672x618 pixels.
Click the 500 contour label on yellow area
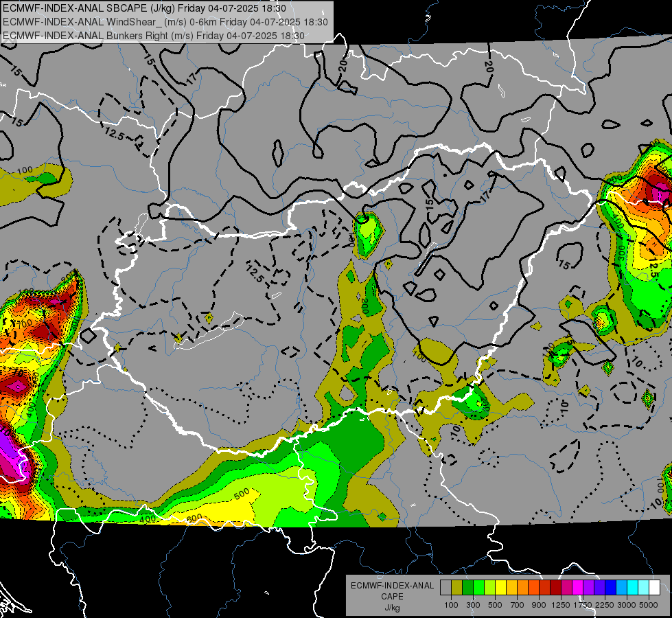242,494
